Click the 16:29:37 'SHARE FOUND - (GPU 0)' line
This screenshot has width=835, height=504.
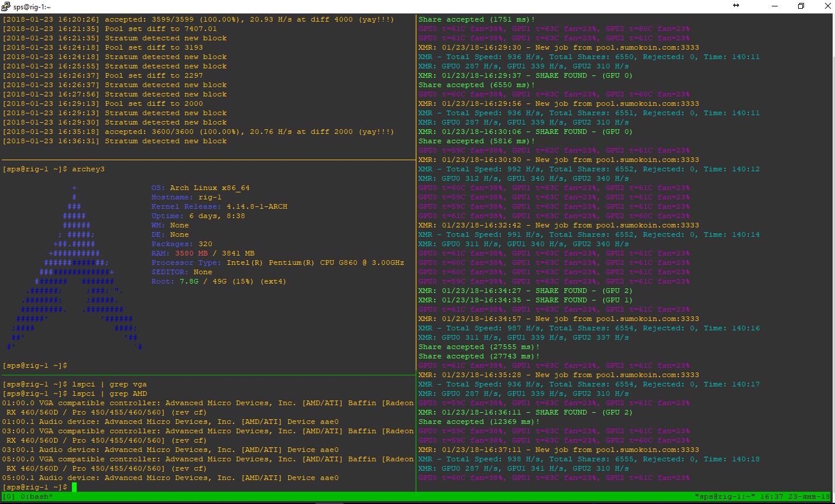[525, 75]
